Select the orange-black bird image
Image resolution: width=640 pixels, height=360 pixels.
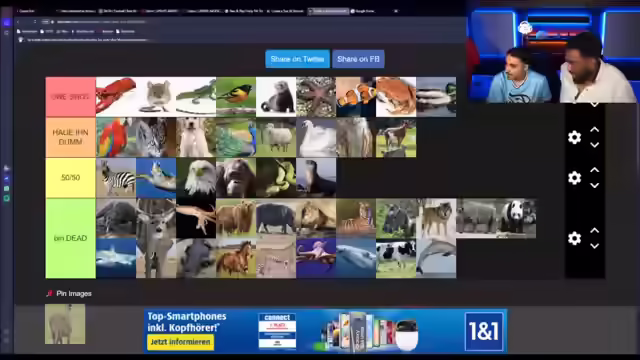(236, 97)
